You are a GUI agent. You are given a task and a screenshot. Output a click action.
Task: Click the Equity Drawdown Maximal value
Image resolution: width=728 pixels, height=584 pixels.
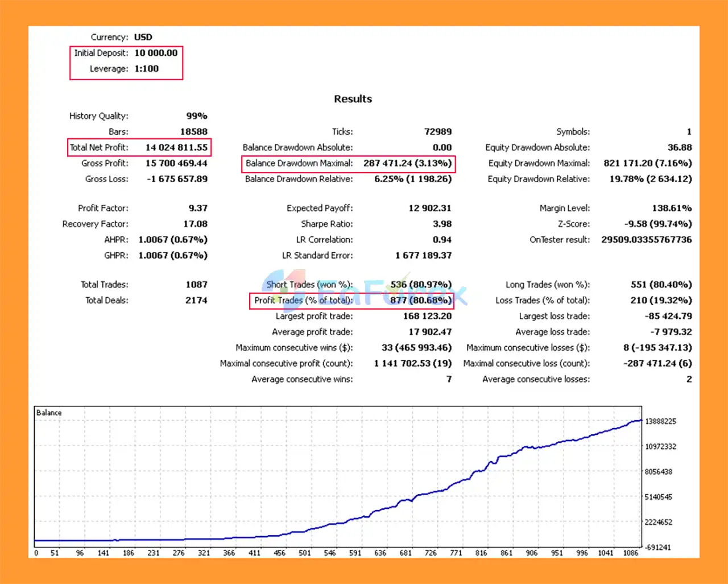[647, 163]
